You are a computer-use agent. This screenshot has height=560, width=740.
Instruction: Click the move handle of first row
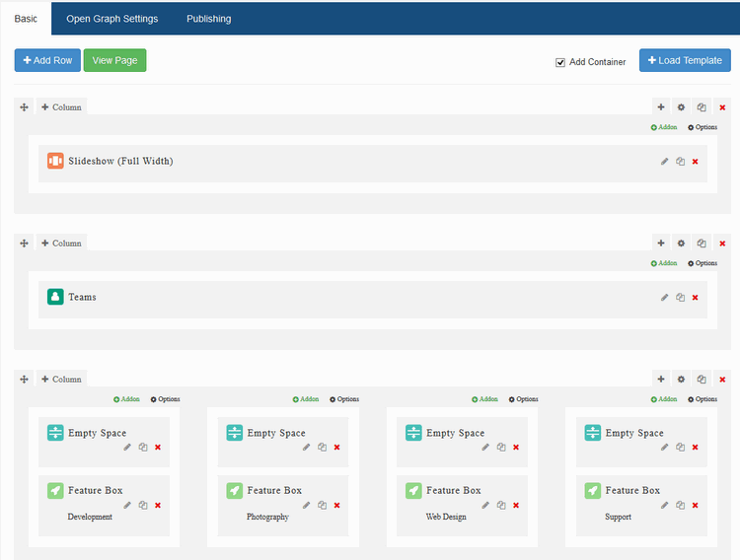click(24, 106)
